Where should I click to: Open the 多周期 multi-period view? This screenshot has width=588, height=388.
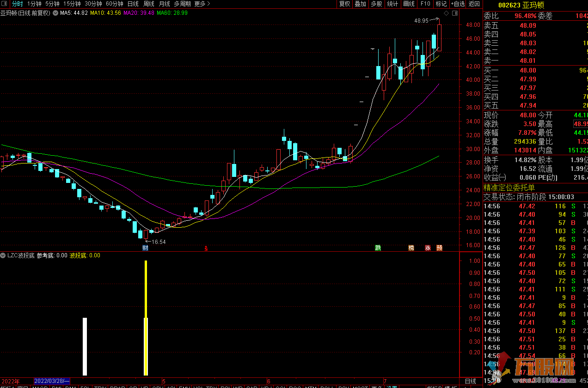pos(183,4)
